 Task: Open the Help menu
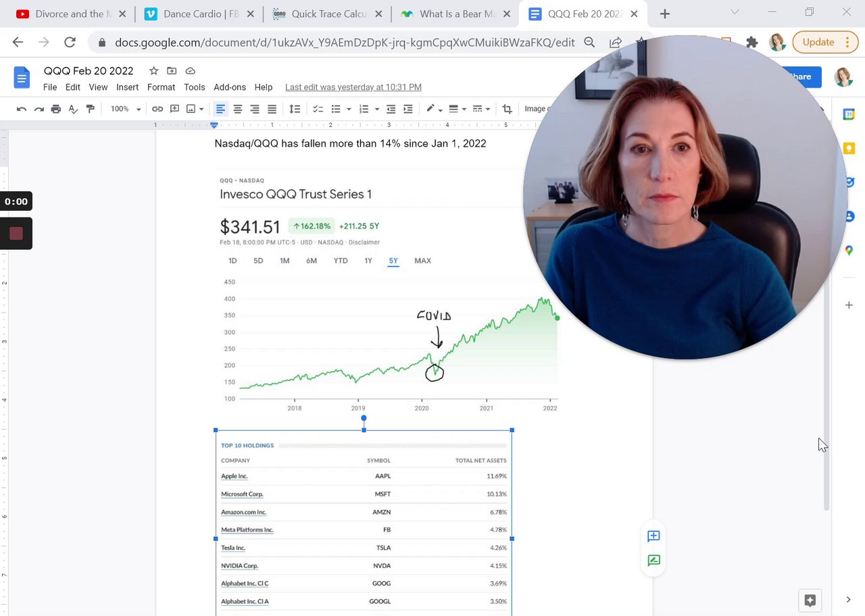[x=264, y=87]
